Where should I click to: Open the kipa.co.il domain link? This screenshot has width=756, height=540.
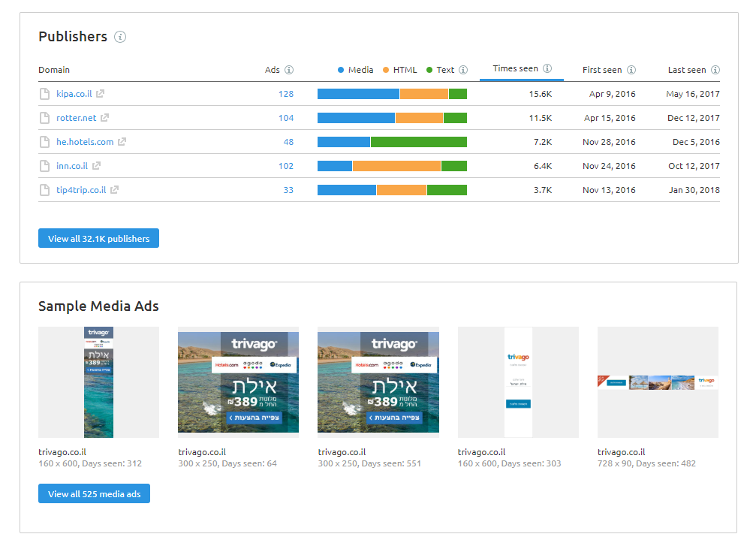pyautogui.click(x=74, y=94)
